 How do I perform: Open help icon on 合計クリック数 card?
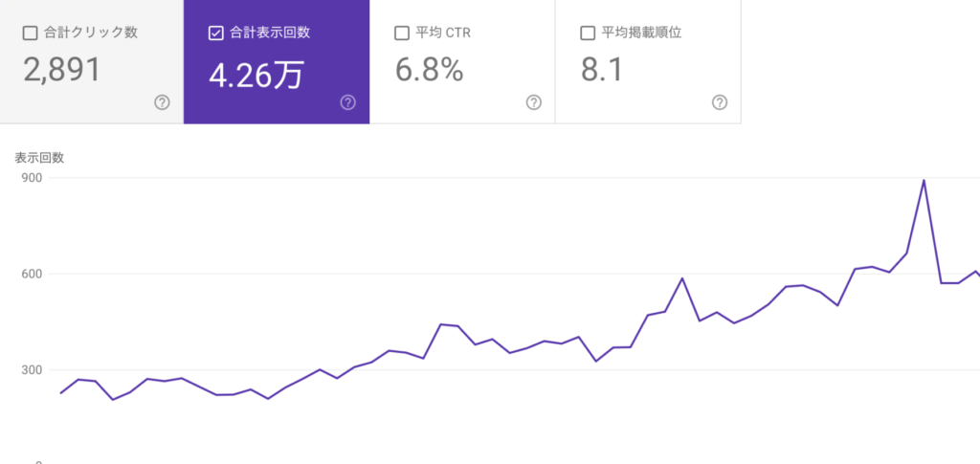162,102
